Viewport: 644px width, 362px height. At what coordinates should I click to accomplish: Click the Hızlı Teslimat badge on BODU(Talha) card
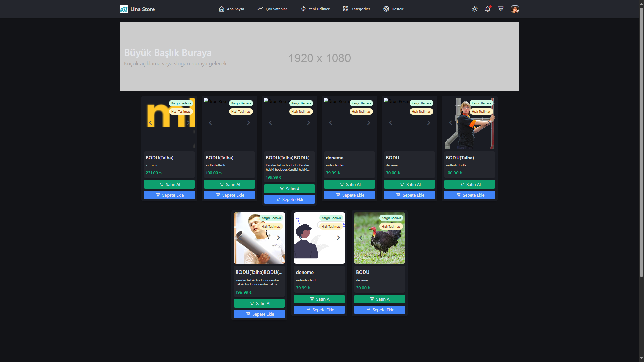[180, 111]
